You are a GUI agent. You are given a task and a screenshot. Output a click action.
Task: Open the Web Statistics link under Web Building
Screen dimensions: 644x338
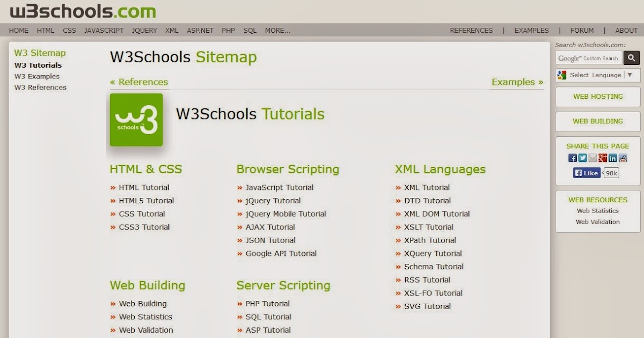[x=145, y=317]
